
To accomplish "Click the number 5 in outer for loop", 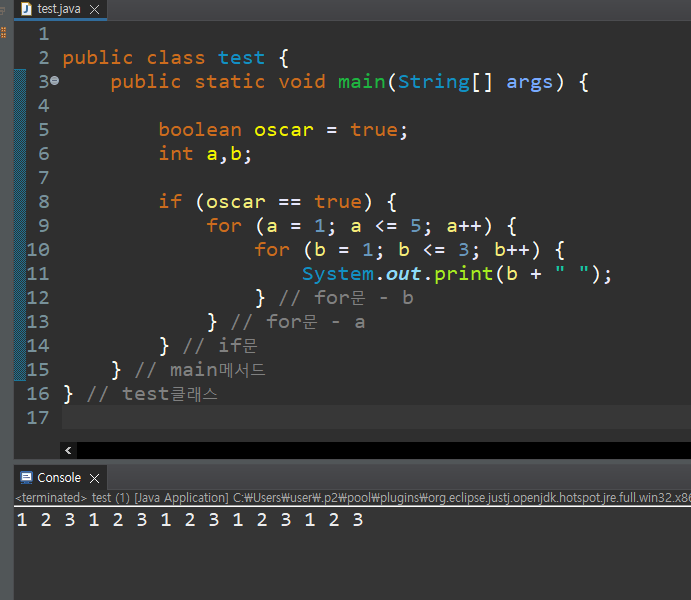I will tap(416, 226).
